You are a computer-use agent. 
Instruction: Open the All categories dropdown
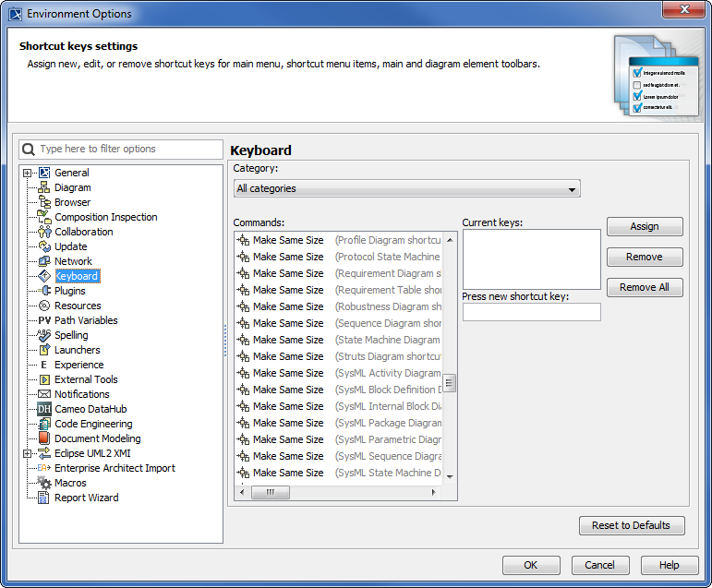pyautogui.click(x=407, y=188)
